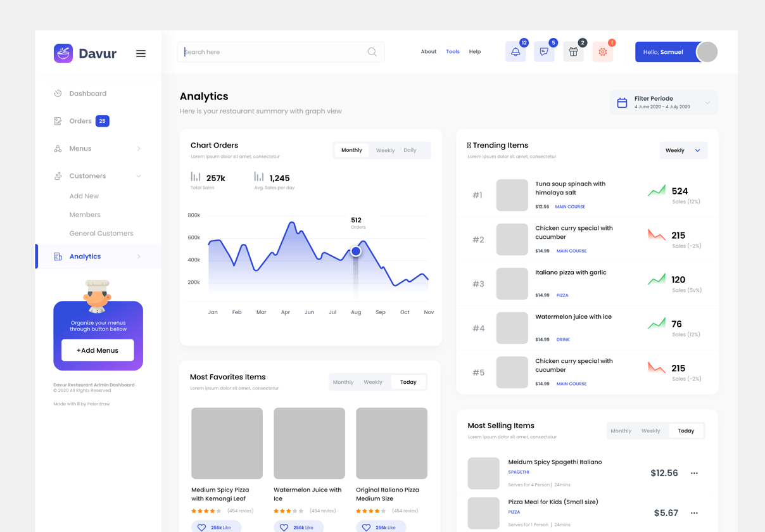Click the search bar to type a query
Image resolution: width=765 pixels, height=532 pixels.
[279, 51]
